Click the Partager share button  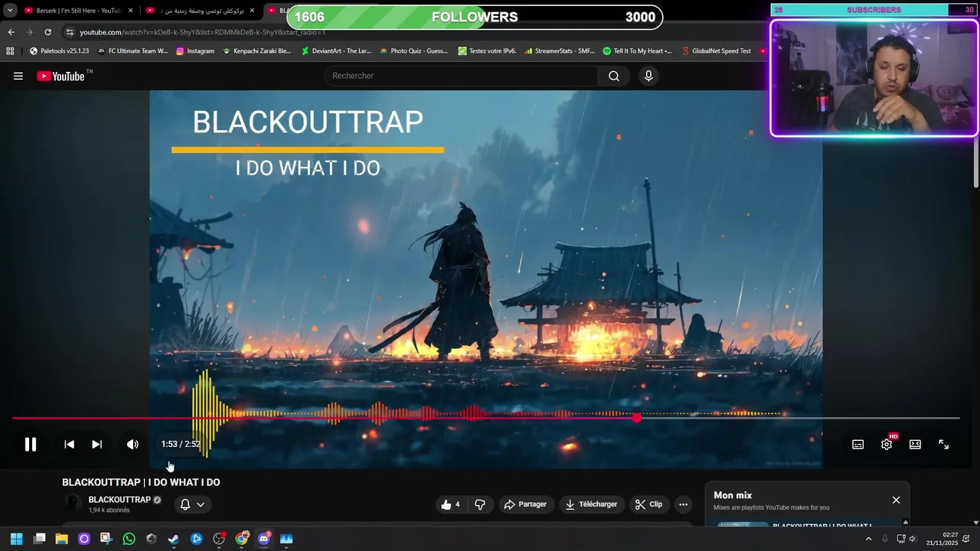pyautogui.click(x=526, y=504)
